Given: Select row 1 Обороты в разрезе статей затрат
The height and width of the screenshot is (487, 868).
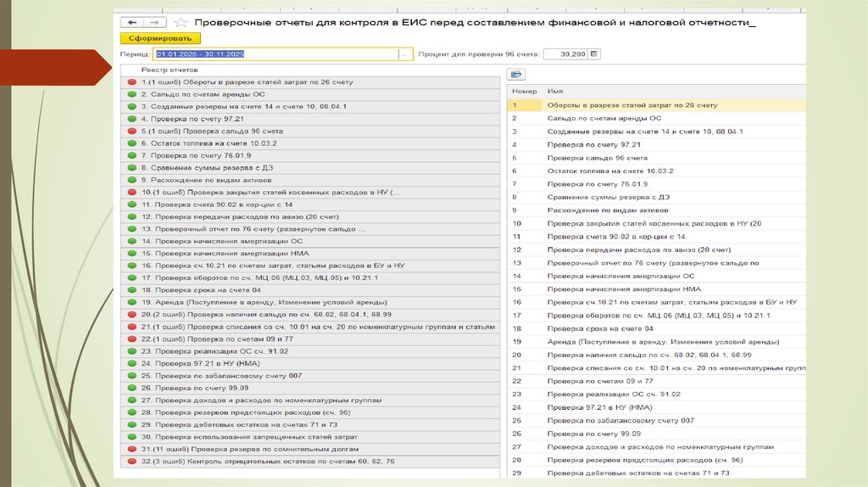Looking at the screenshot, I should 657,105.
